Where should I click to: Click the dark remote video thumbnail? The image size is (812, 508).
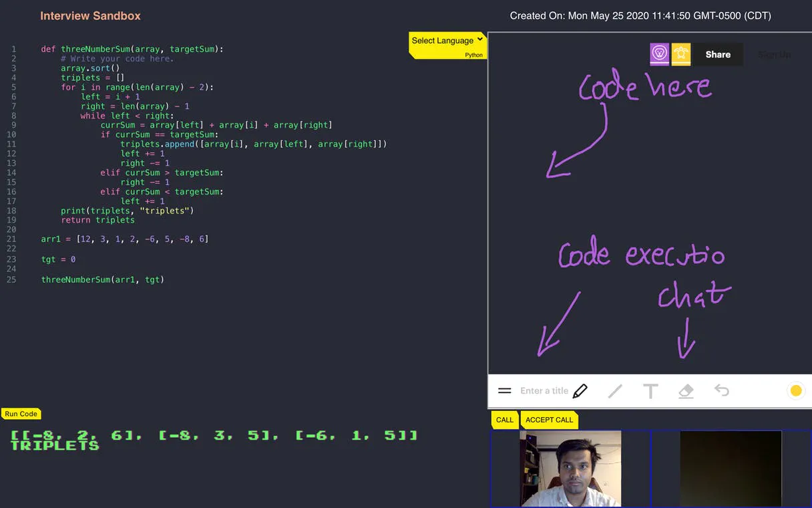click(x=731, y=468)
